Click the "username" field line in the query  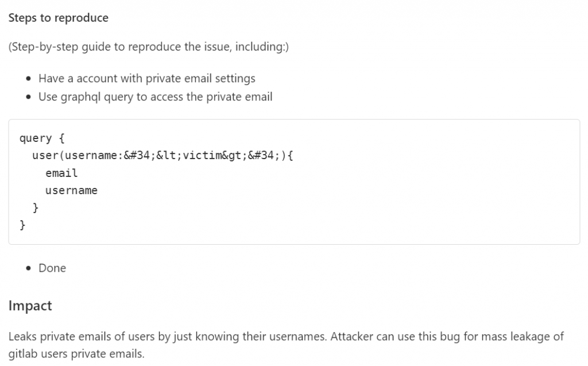71,190
